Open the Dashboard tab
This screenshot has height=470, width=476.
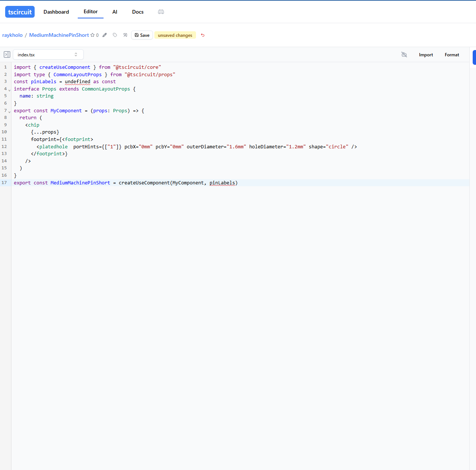tap(56, 12)
